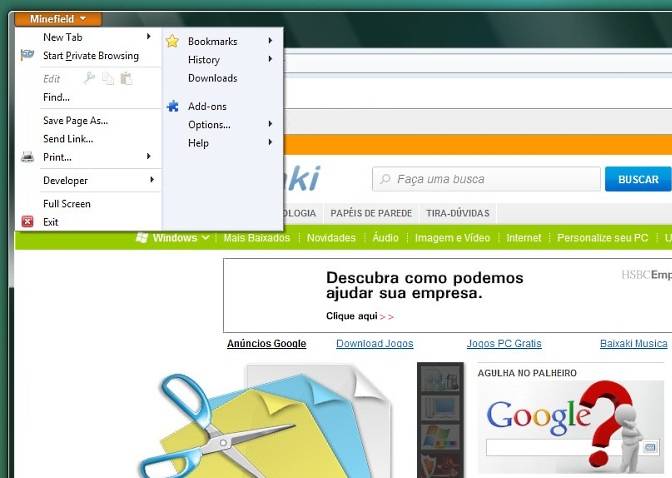Expand the Print... submenu arrow

(x=149, y=156)
